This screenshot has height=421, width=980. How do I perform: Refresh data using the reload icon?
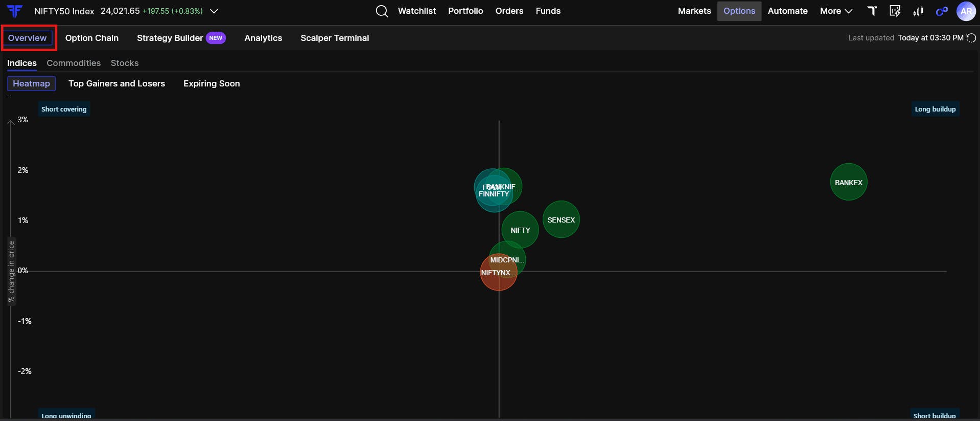[x=971, y=38]
